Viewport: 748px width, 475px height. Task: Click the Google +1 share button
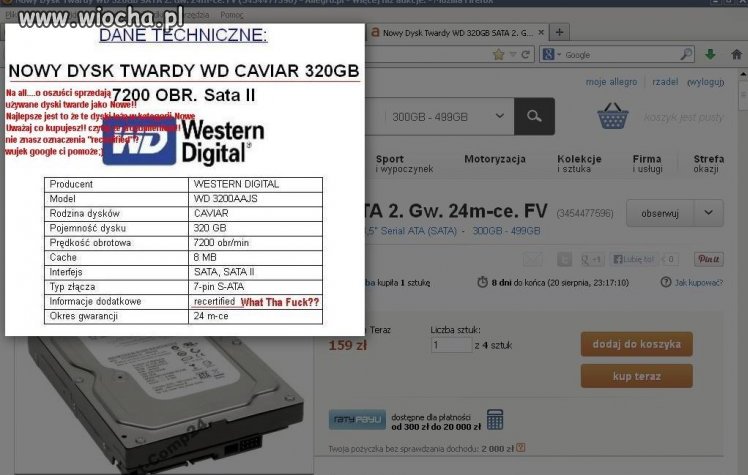591,259
